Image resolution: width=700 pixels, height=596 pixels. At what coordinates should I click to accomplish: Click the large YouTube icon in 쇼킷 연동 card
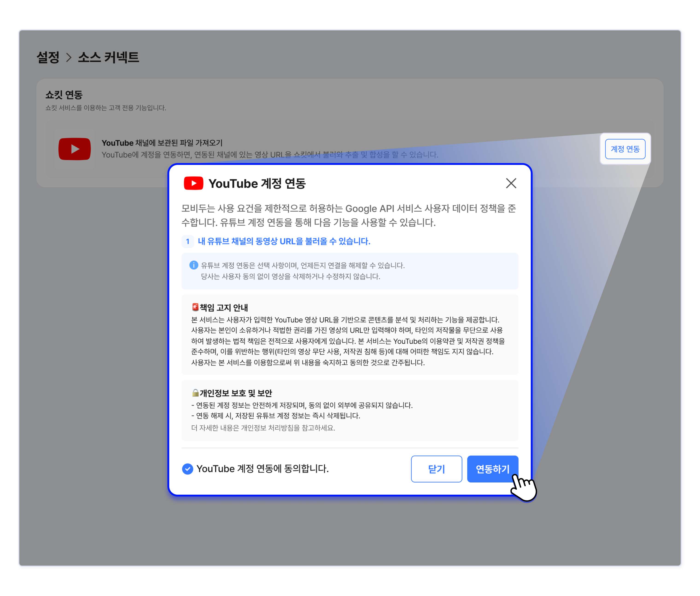click(74, 149)
